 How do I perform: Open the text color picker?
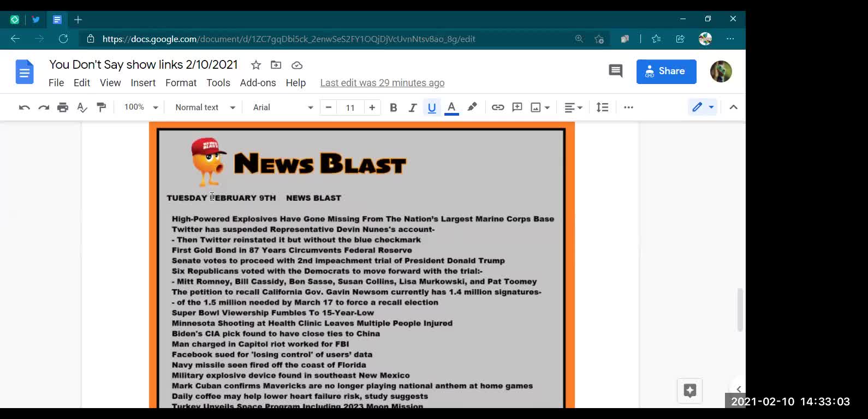pyautogui.click(x=451, y=107)
